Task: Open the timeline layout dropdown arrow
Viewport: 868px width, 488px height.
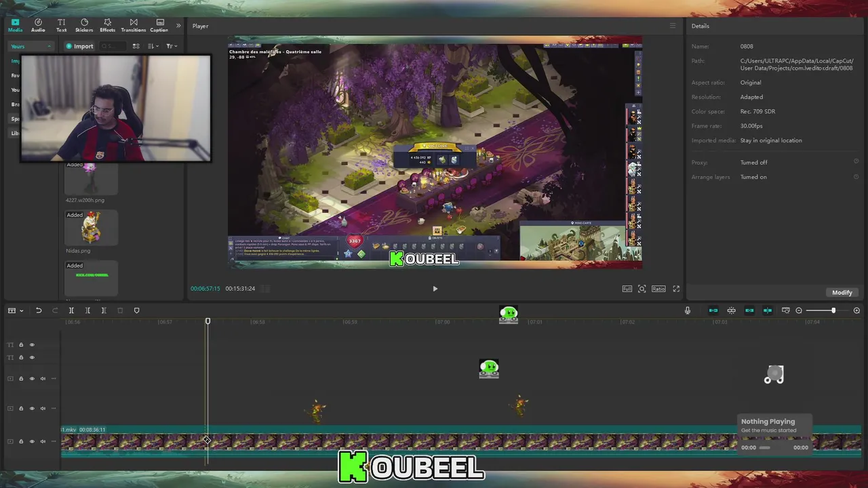Action: point(22,310)
